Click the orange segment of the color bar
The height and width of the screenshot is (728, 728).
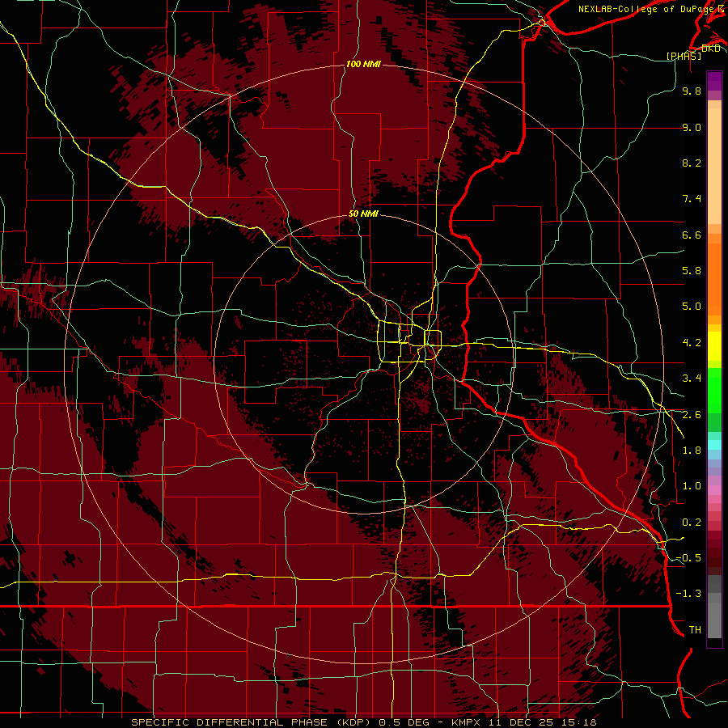[x=714, y=280]
